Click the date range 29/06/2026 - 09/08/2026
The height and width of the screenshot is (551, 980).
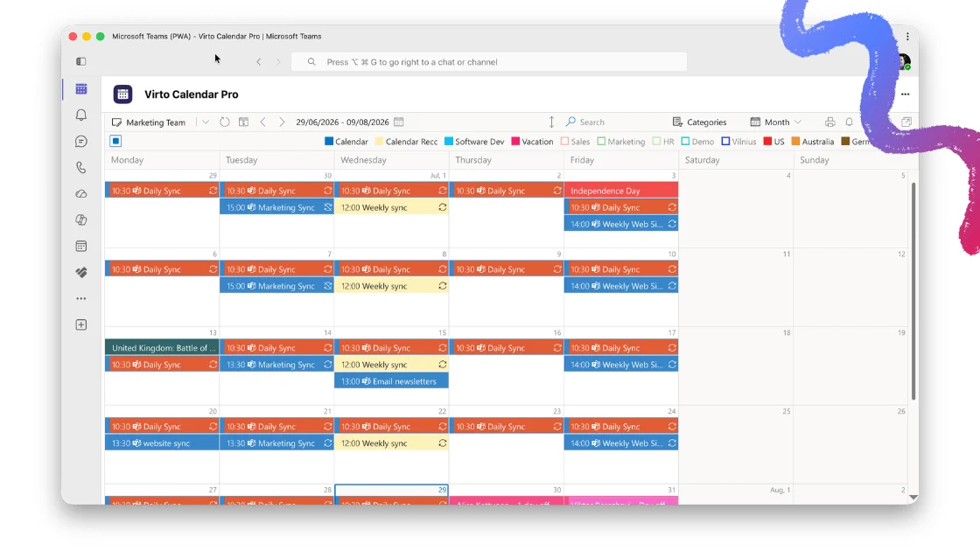pyautogui.click(x=342, y=122)
